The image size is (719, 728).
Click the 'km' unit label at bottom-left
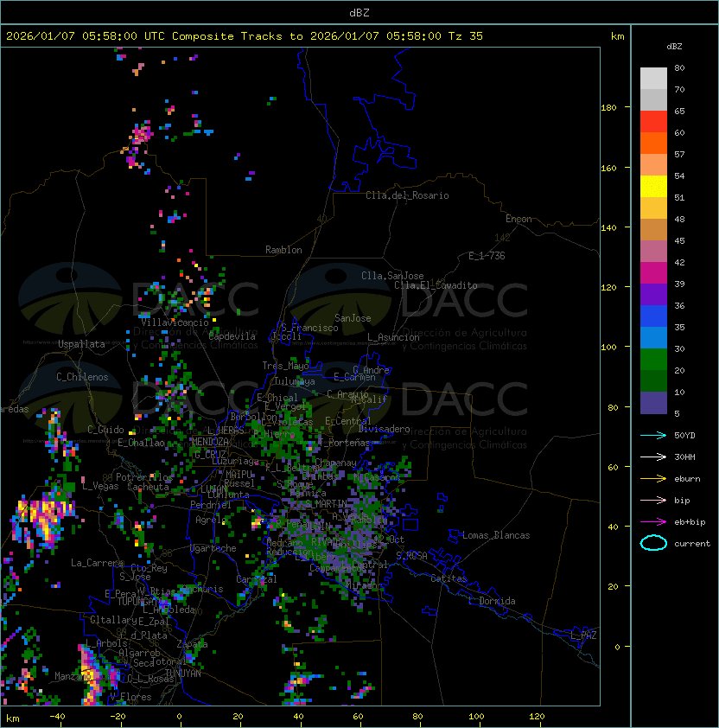click(13, 718)
